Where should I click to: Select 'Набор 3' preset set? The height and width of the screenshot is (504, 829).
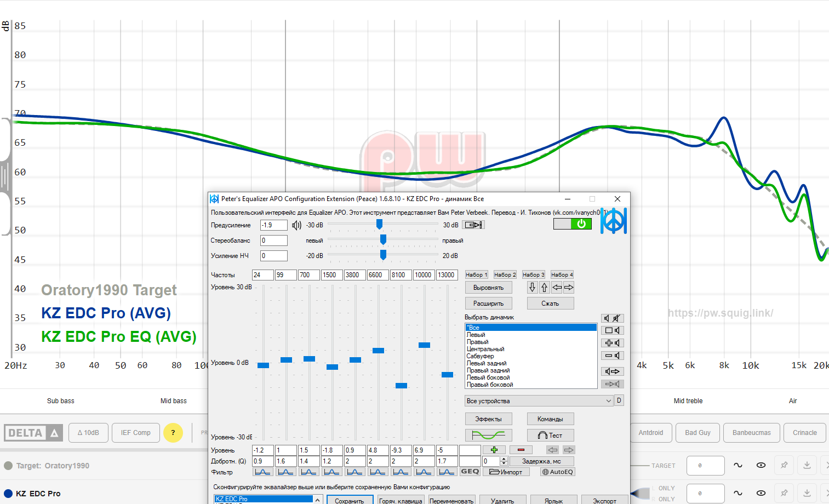pos(533,274)
